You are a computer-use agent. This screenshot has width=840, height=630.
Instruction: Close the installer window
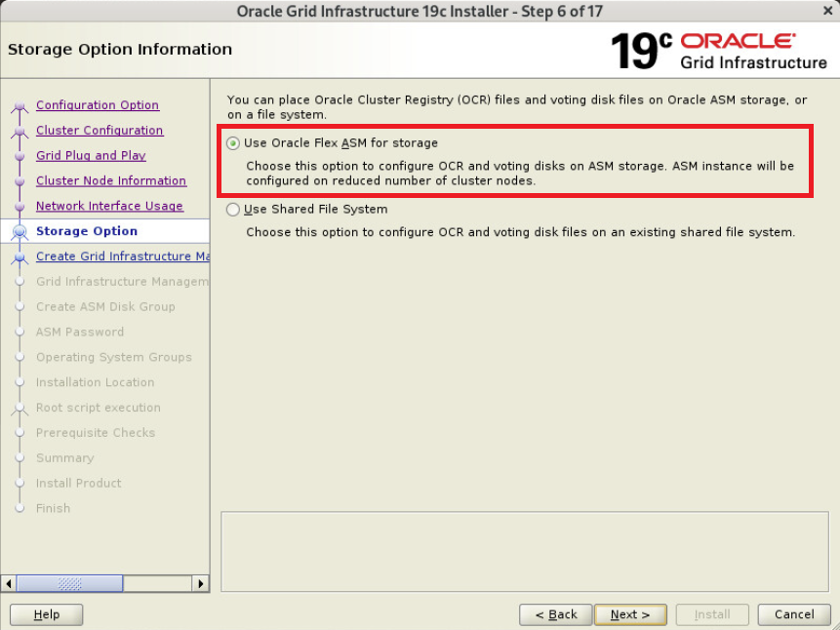click(x=827, y=11)
